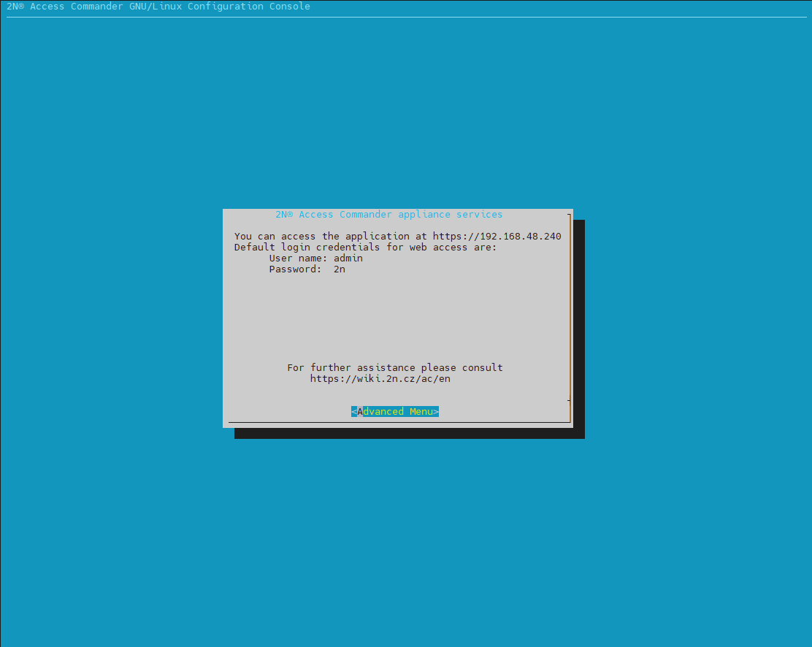Select the 'Password: 2n' line

point(307,269)
